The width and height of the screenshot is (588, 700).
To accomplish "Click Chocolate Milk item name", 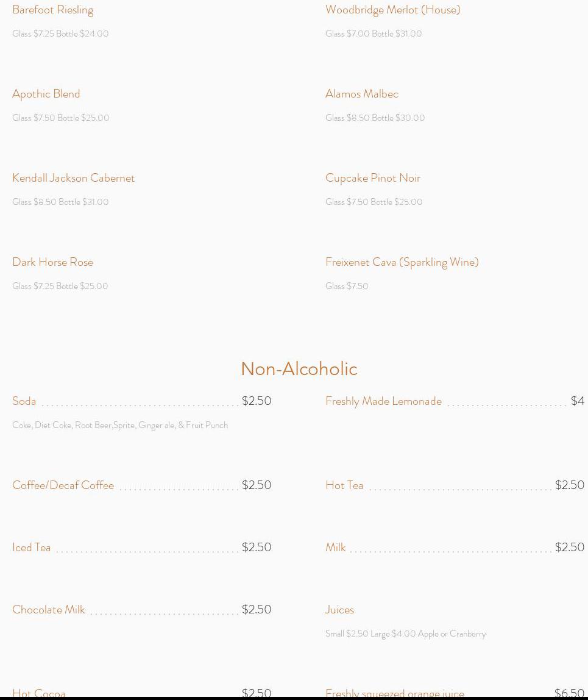I will coord(49,609).
